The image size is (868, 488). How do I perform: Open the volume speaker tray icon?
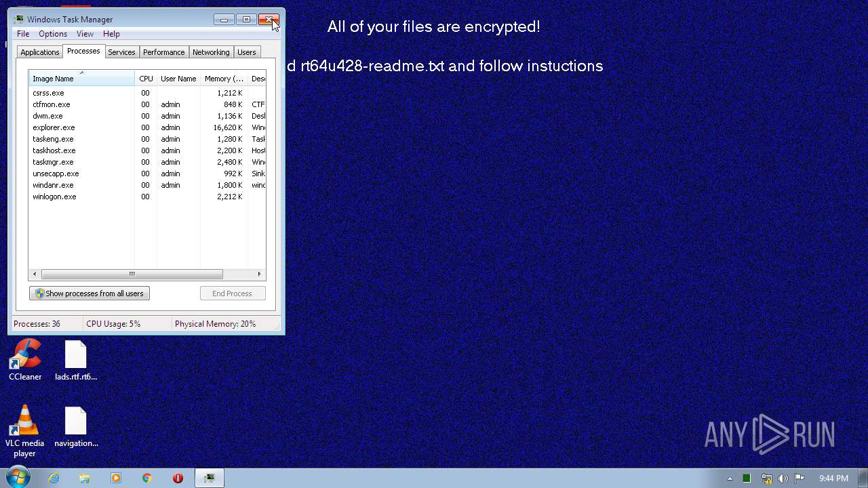coord(783,479)
